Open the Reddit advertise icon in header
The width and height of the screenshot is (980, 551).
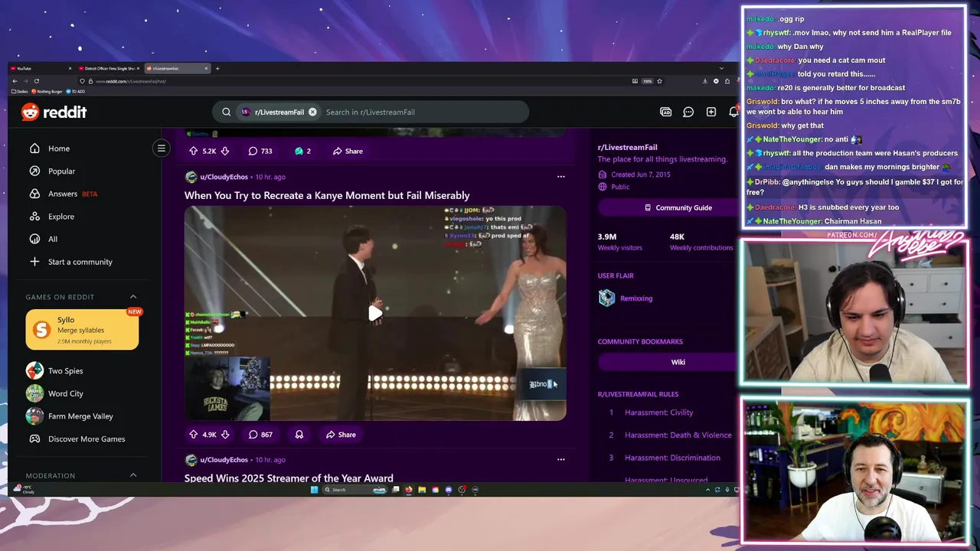(x=665, y=112)
